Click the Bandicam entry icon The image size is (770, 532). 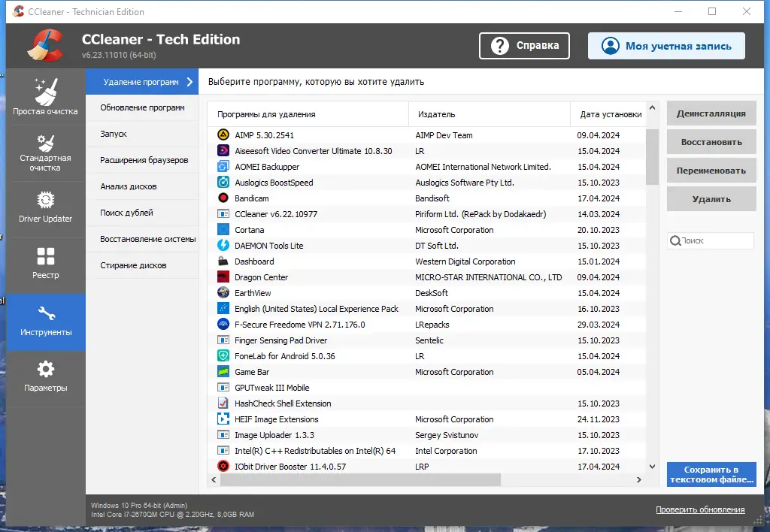coord(225,198)
